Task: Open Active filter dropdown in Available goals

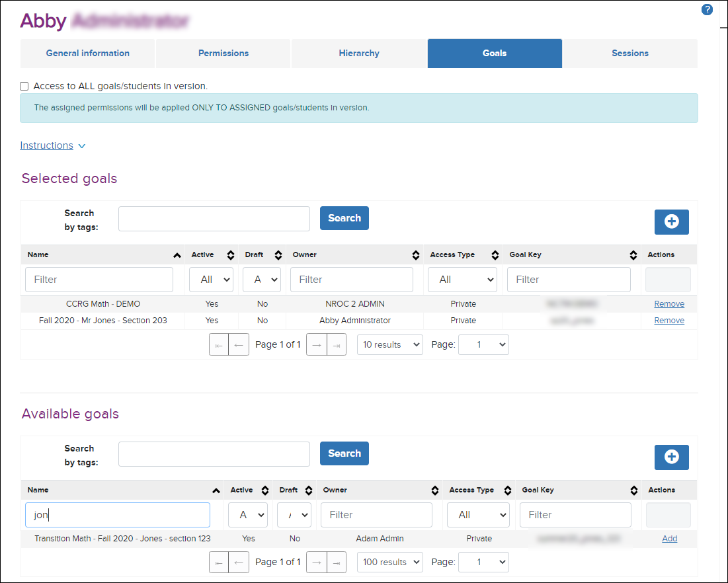Action: point(248,515)
